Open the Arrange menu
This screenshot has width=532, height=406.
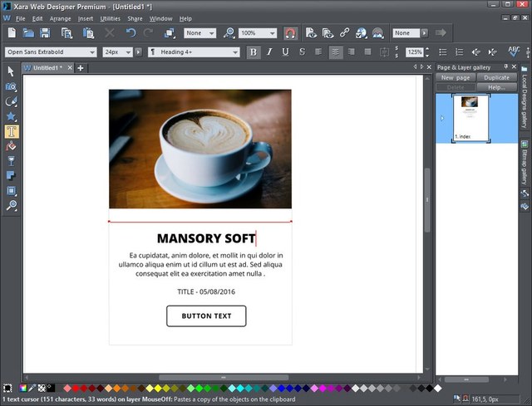(x=60, y=18)
